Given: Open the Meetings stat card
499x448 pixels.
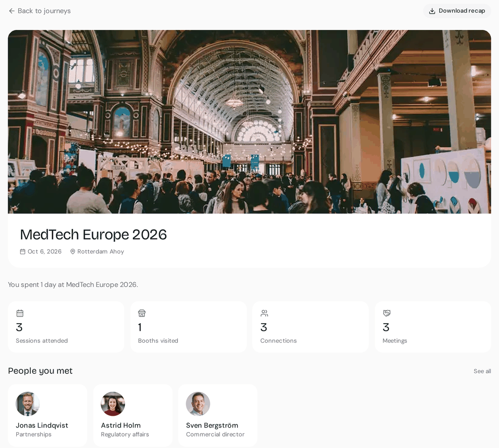Looking at the screenshot, I should point(433,327).
